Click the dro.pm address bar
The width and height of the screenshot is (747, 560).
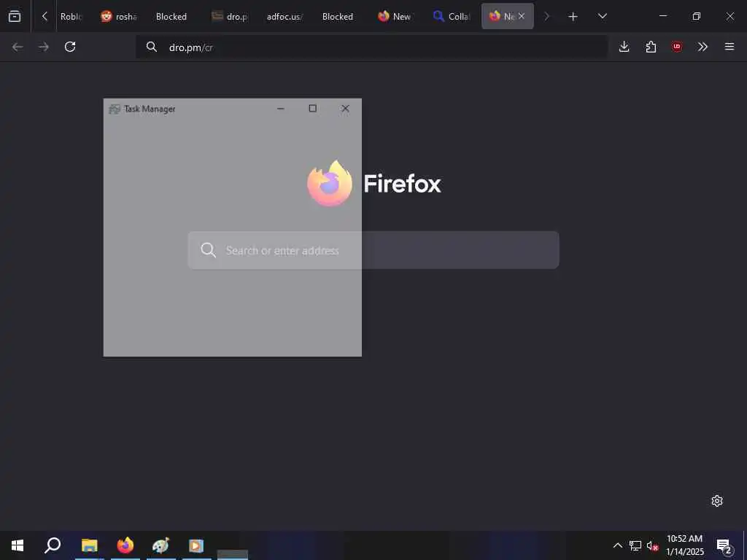(371, 47)
